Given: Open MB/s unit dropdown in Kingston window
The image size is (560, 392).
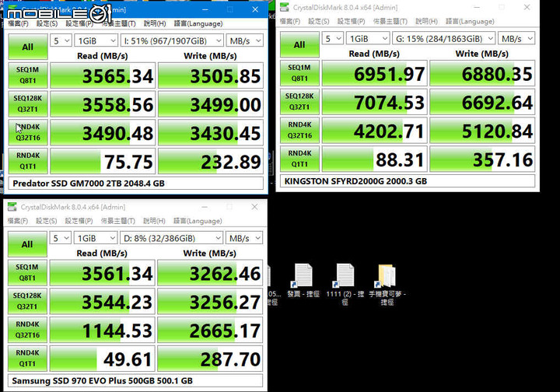Looking at the screenshot, I should (x=516, y=39).
